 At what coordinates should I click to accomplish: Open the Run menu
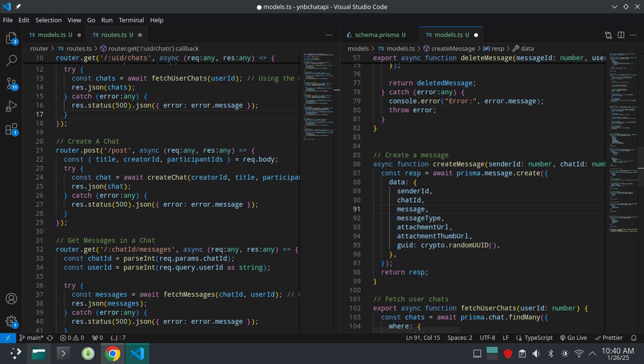click(x=107, y=20)
